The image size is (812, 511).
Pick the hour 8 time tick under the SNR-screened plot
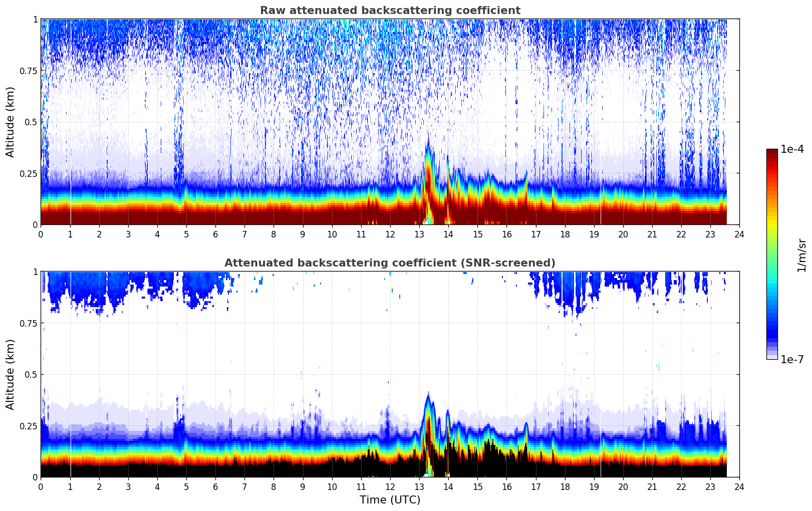point(274,486)
